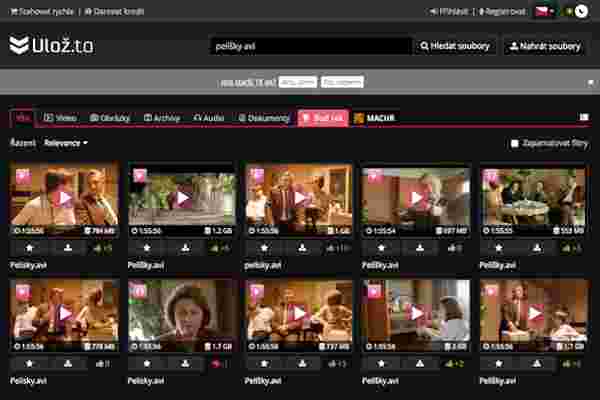Play the fourth video in the top row

click(x=416, y=198)
